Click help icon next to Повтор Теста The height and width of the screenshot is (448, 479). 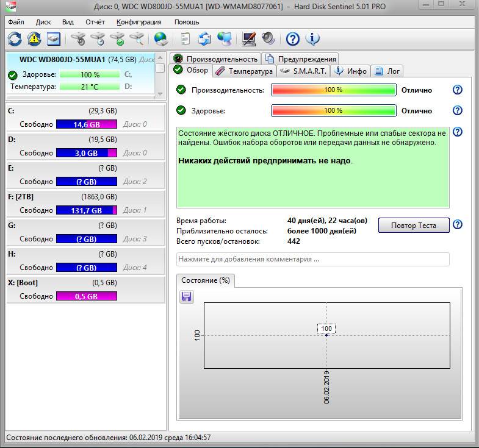[x=458, y=225]
